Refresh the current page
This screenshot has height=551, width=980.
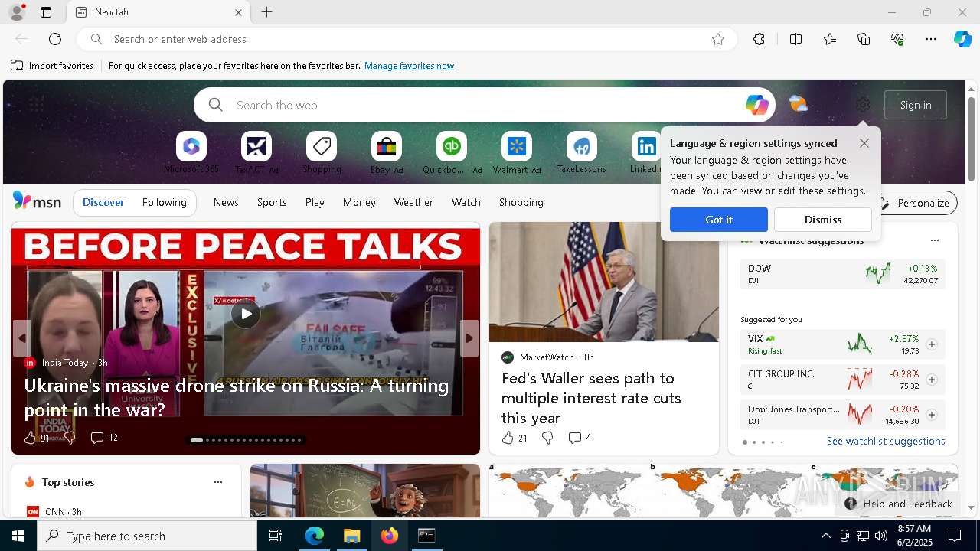[55, 39]
